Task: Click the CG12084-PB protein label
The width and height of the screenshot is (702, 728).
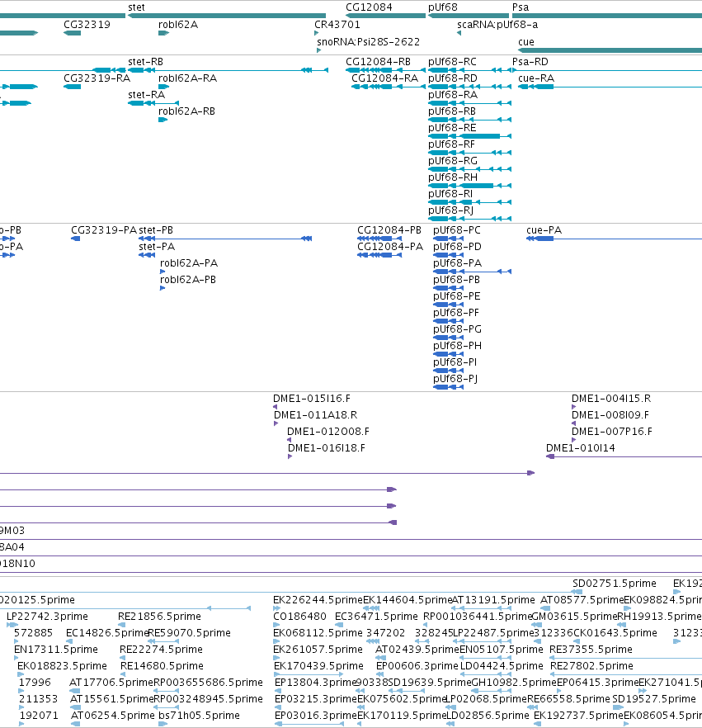Action: [389, 230]
